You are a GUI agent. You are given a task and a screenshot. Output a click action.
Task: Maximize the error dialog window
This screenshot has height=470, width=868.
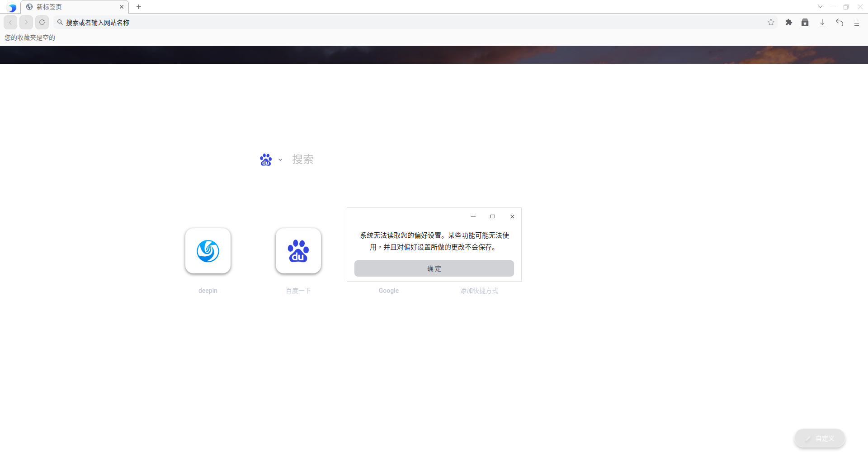point(493,216)
